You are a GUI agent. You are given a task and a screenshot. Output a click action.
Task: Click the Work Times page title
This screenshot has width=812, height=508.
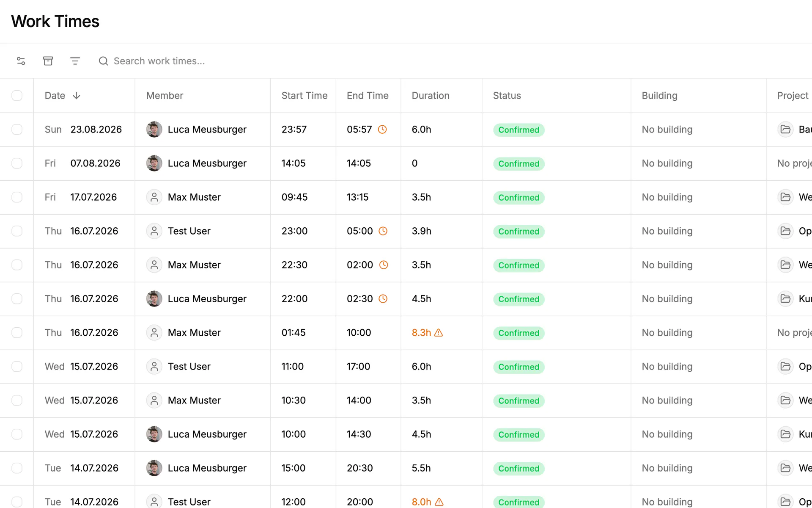coord(55,21)
